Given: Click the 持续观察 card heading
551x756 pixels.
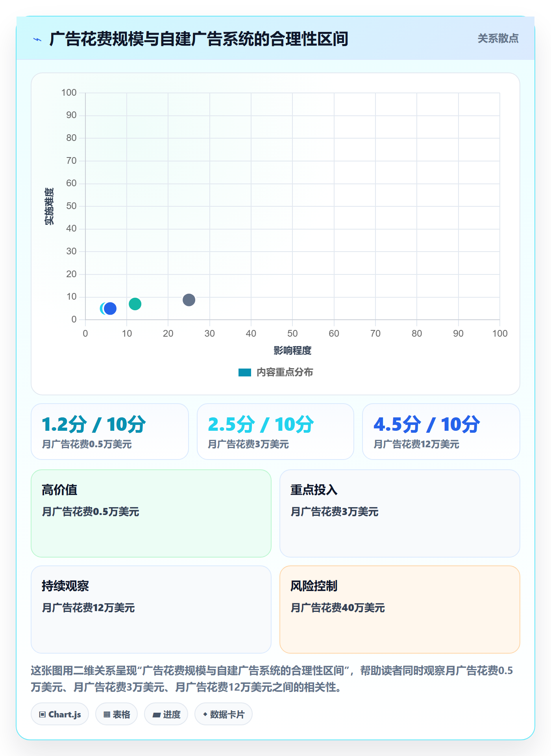Looking at the screenshot, I should [x=65, y=586].
